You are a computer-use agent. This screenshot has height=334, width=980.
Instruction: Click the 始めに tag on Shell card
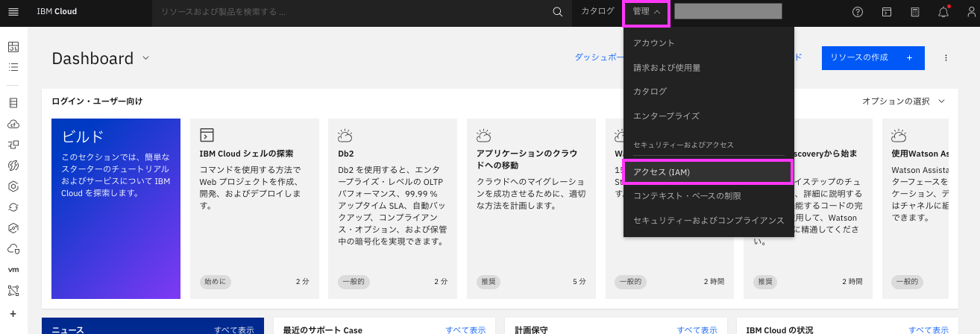[215, 282]
